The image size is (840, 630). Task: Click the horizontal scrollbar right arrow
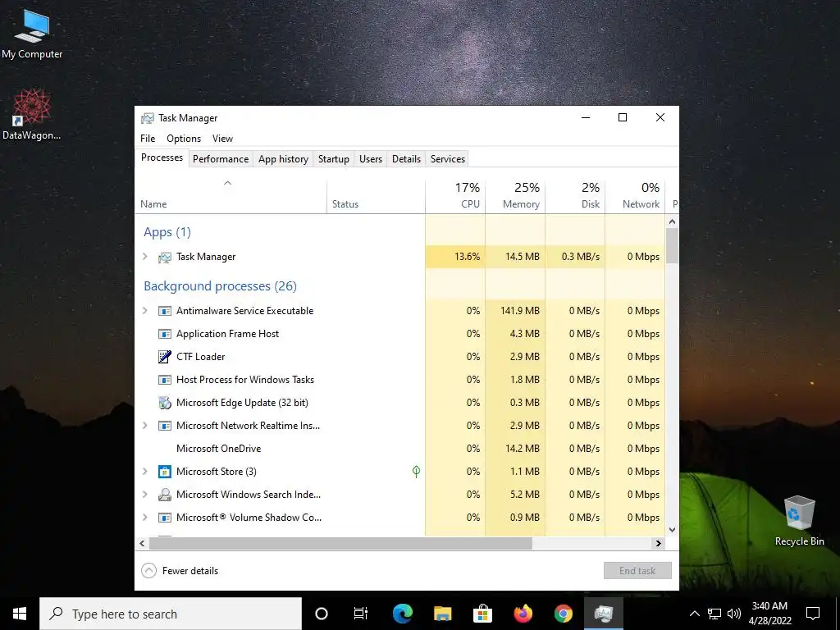point(659,544)
